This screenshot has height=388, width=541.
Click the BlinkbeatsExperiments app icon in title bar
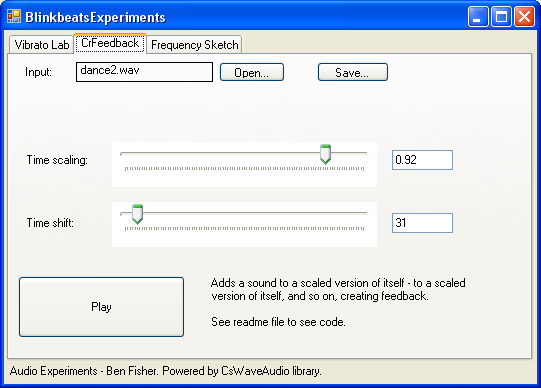[x=14, y=16]
